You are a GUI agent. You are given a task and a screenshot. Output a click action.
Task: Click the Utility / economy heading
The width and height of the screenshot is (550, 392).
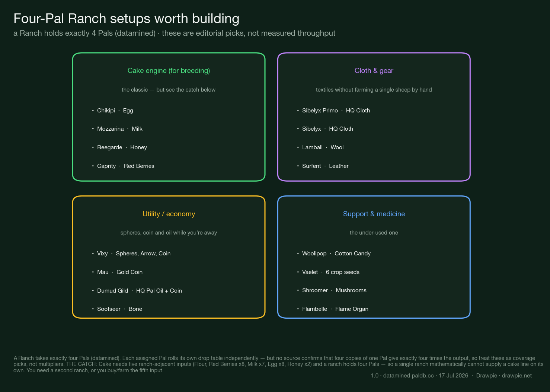click(169, 214)
